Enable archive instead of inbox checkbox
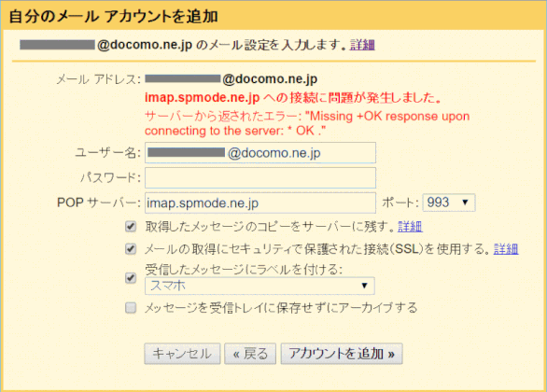The width and height of the screenshot is (547, 392). point(131,308)
